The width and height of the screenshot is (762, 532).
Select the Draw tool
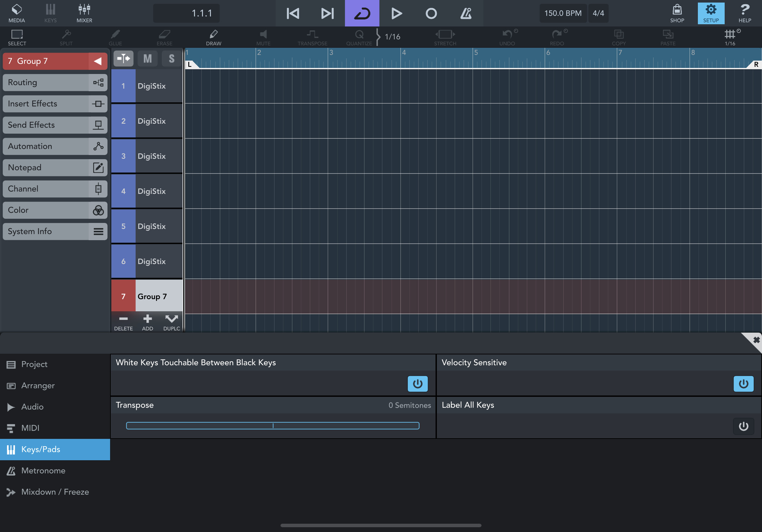(213, 37)
